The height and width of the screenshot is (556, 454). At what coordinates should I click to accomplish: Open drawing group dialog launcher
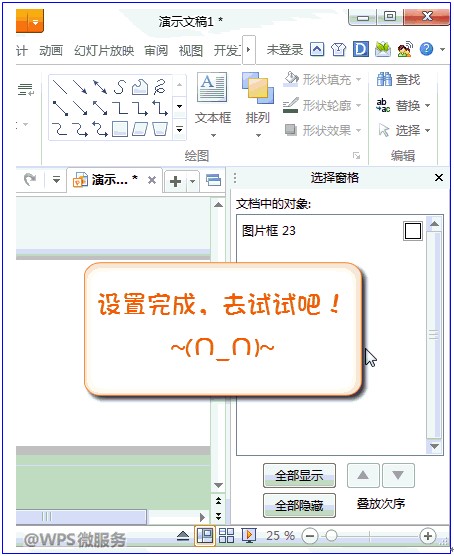pos(356,155)
